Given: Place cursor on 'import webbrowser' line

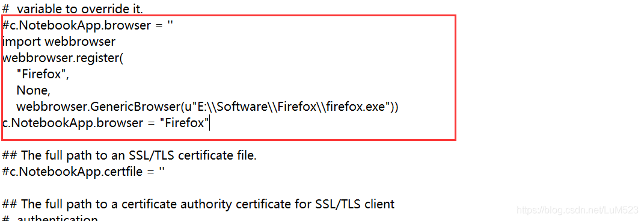Looking at the screenshot, I should pos(59,42).
